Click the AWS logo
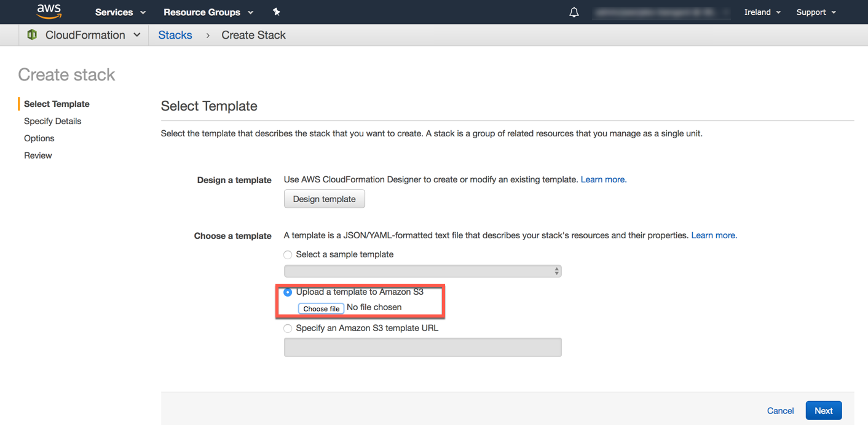 point(49,12)
